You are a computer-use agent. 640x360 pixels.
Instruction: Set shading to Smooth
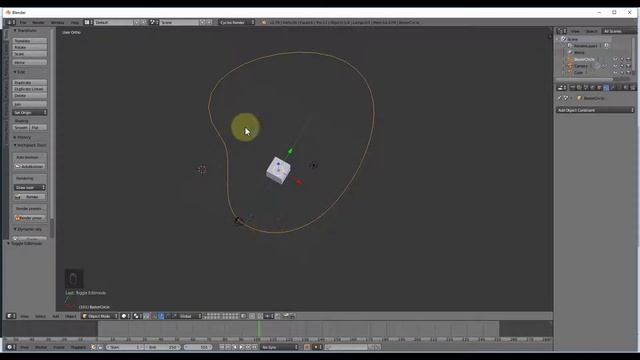tap(21, 127)
